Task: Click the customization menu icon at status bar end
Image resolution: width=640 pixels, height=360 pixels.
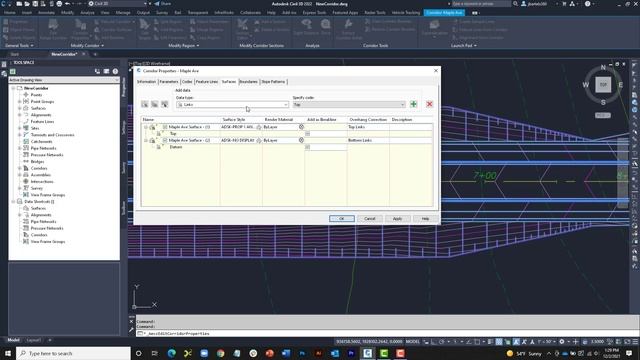Action: (x=635, y=342)
